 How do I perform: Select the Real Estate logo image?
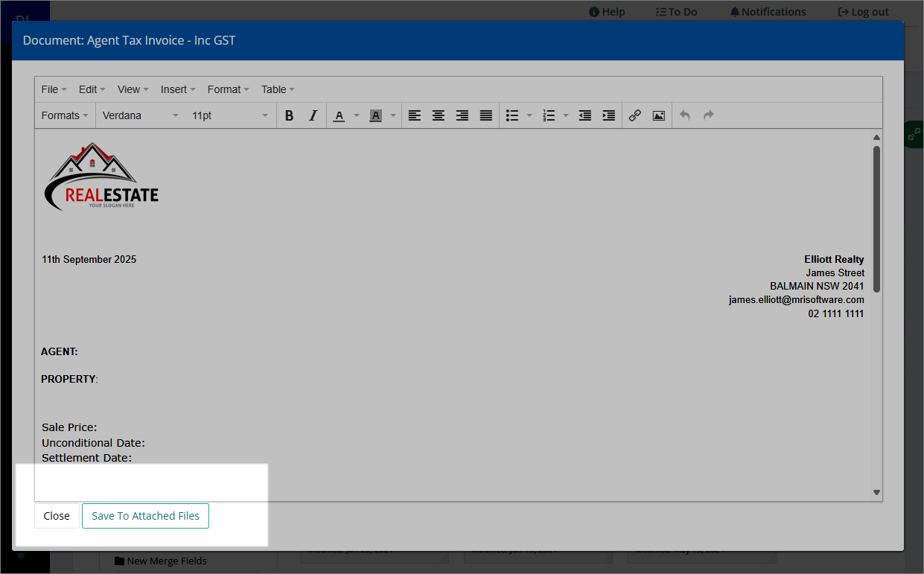[101, 176]
